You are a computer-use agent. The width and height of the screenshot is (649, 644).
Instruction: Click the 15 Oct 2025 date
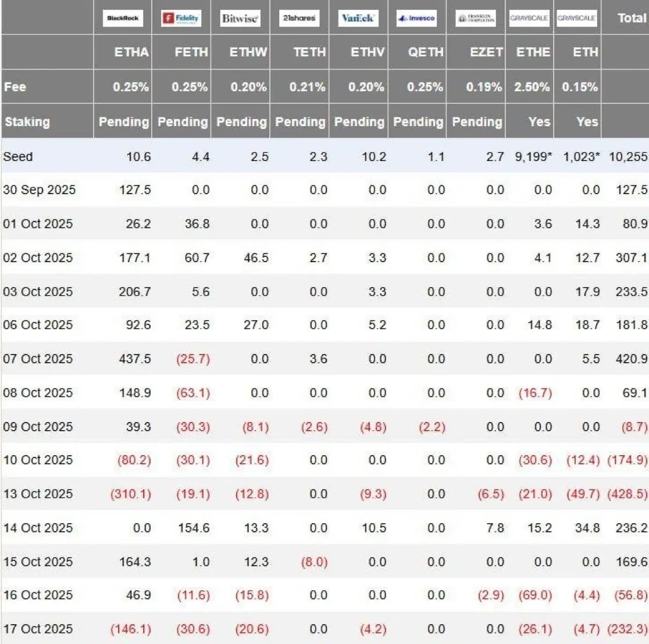click(x=38, y=561)
